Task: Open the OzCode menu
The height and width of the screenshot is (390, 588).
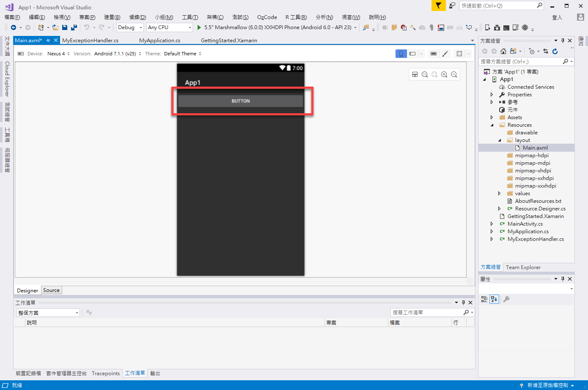Action: (x=267, y=17)
